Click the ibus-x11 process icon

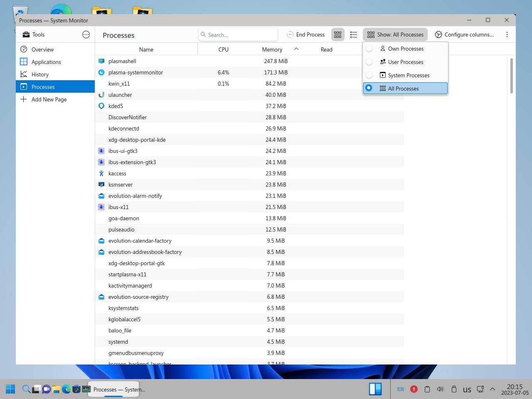(x=101, y=207)
